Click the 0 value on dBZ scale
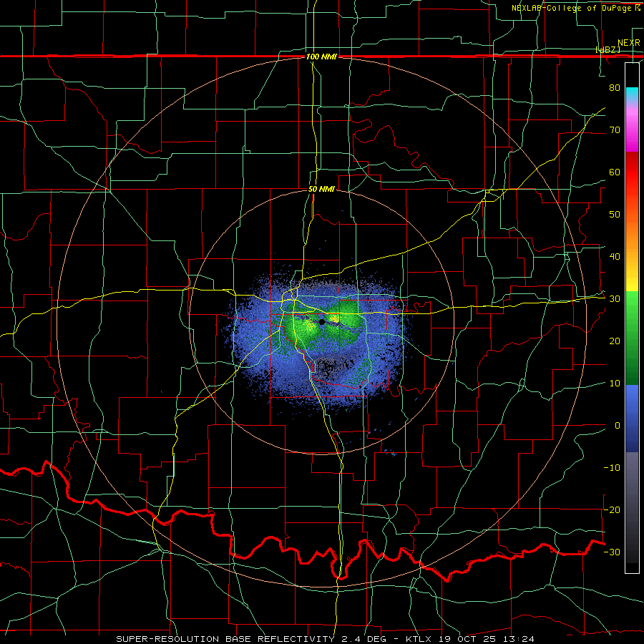 pyautogui.click(x=618, y=426)
